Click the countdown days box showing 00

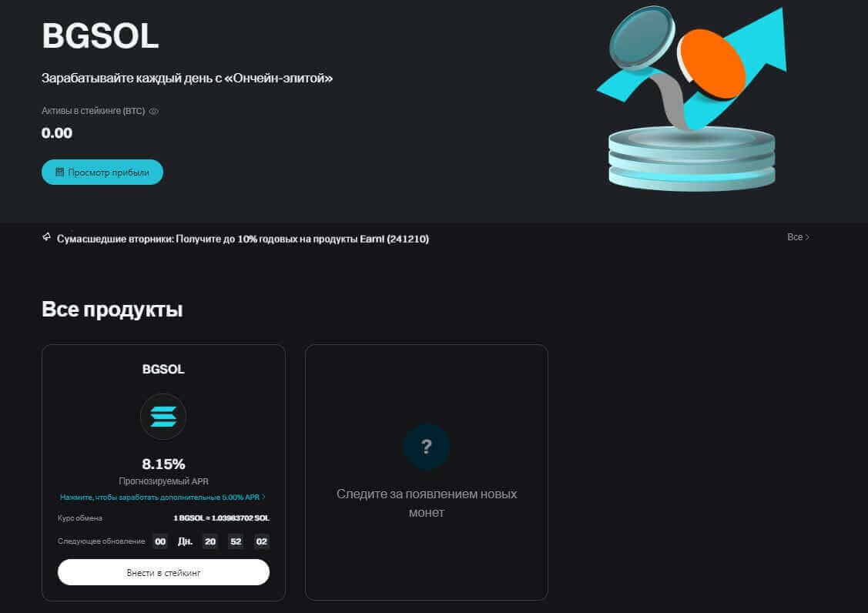coord(160,541)
